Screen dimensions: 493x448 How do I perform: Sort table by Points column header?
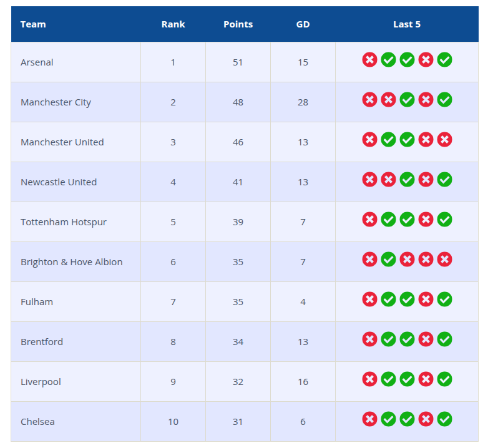click(238, 24)
